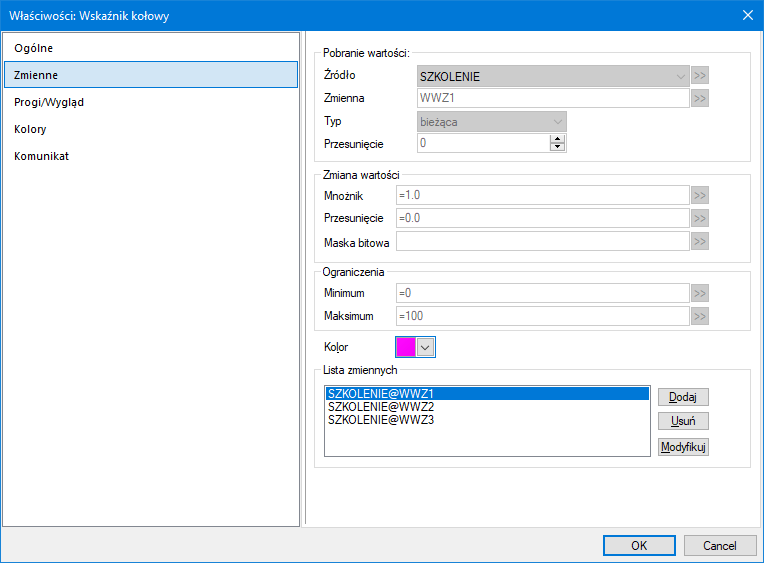Screen dimensions: 764x563
Task: Expand the Źródło SZKOLENIE dropdown
Action: click(681, 75)
